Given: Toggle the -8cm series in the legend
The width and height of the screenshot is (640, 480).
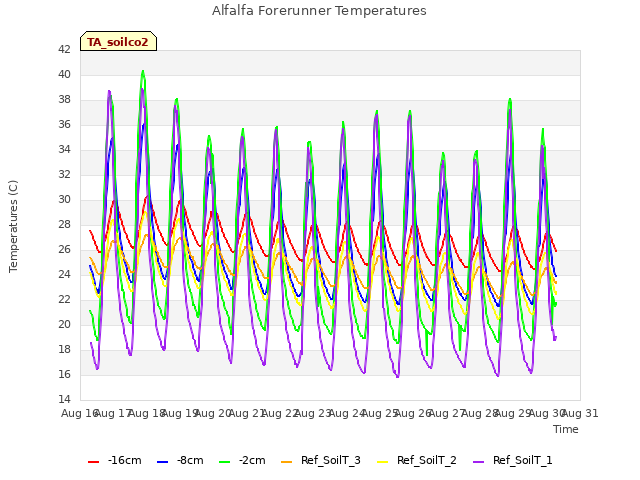Looking at the screenshot, I should pos(180,461).
